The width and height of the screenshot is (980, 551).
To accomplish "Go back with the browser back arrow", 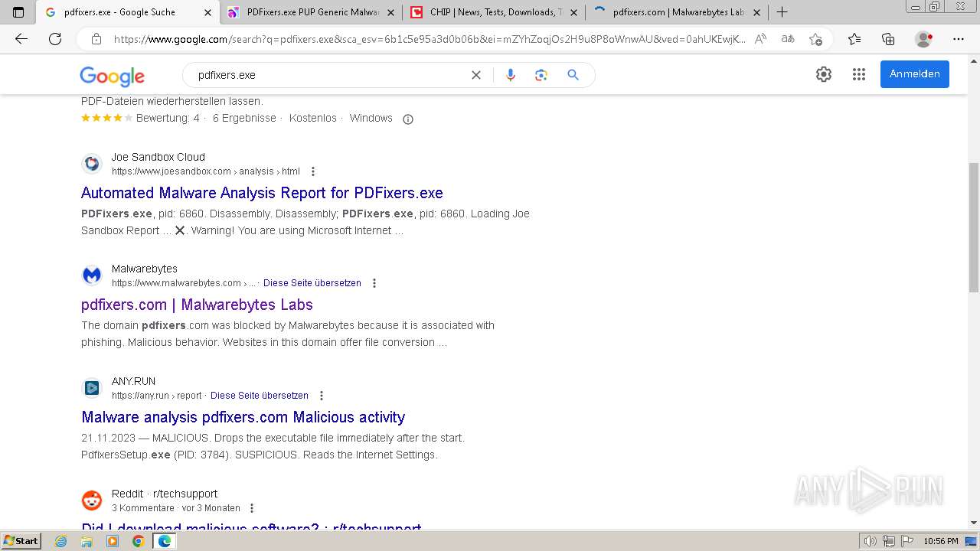I will coord(21,39).
